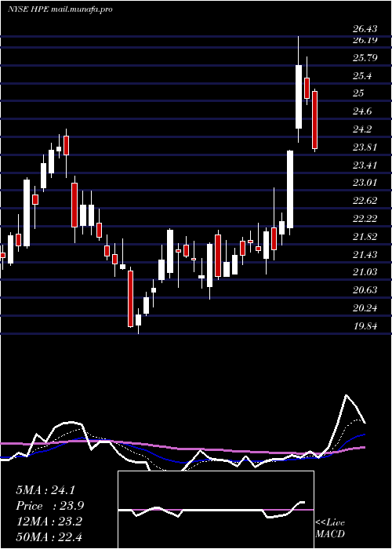Click the 23.01 price level label
392x549 pixels.
(x=365, y=183)
